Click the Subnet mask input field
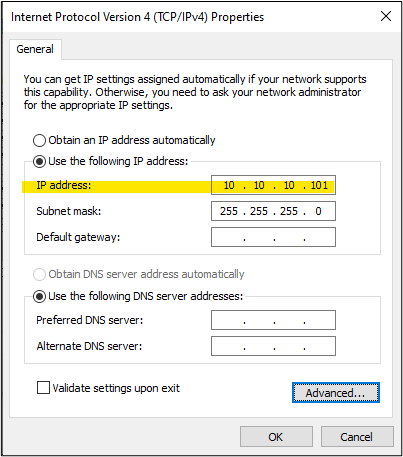This screenshot has width=403, height=457. (x=273, y=211)
